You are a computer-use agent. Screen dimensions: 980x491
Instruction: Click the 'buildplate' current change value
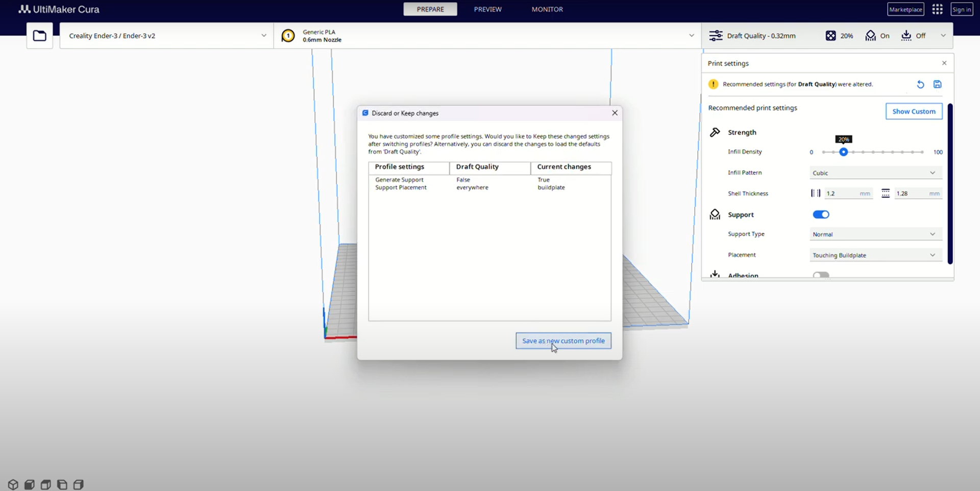point(551,188)
